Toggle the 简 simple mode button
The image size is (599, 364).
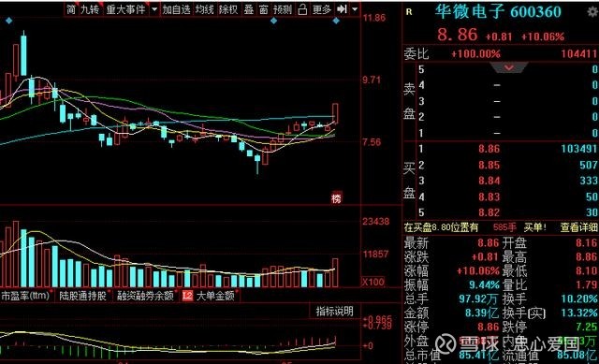click(71, 9)
